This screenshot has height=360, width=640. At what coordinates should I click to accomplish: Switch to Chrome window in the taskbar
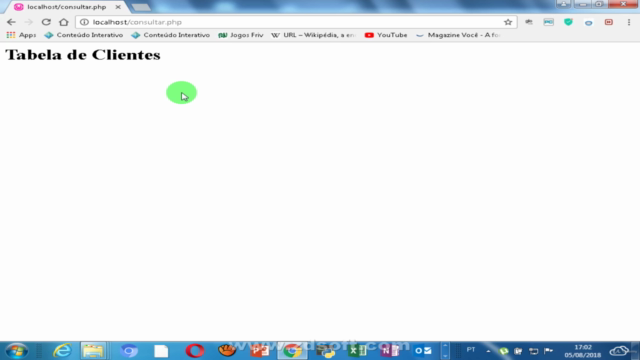[292, 351]
